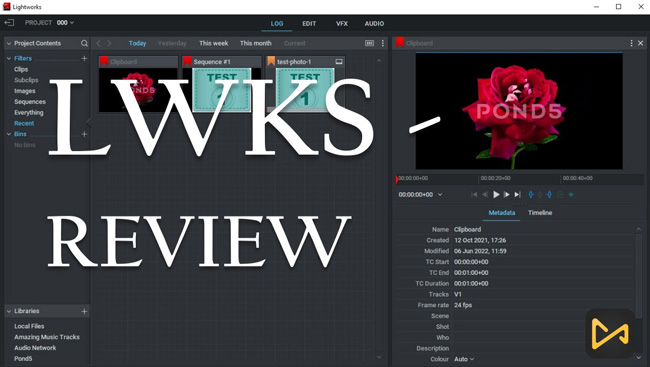Show This month items

pos(256,43)
